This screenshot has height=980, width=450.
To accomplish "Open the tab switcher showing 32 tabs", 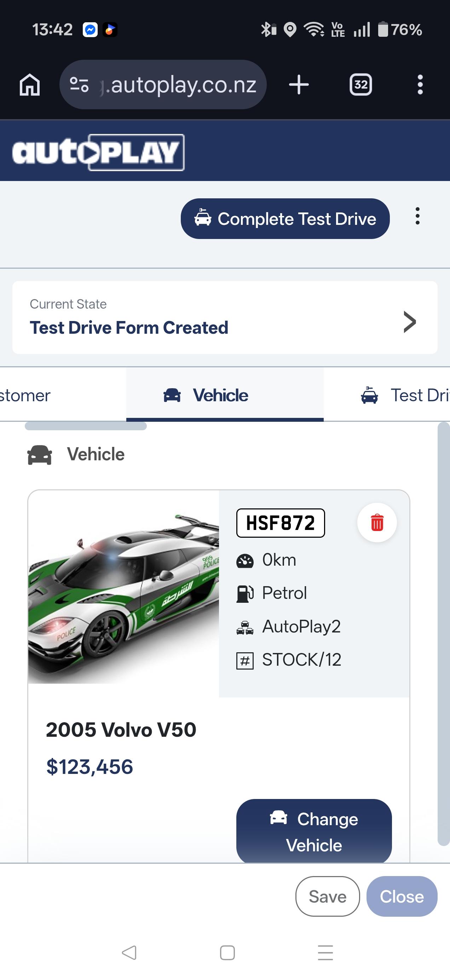I will click(360, 84).
